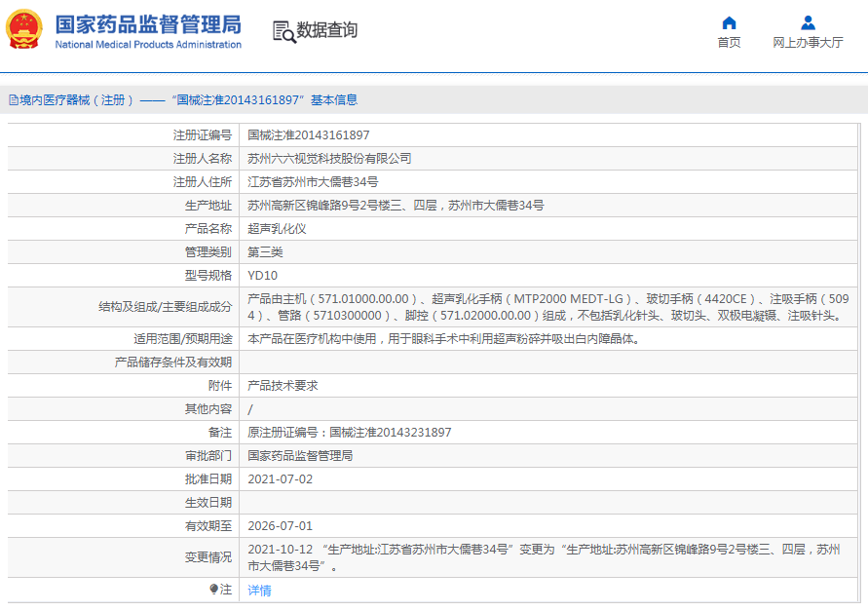Select the 首页 text label

729,43
